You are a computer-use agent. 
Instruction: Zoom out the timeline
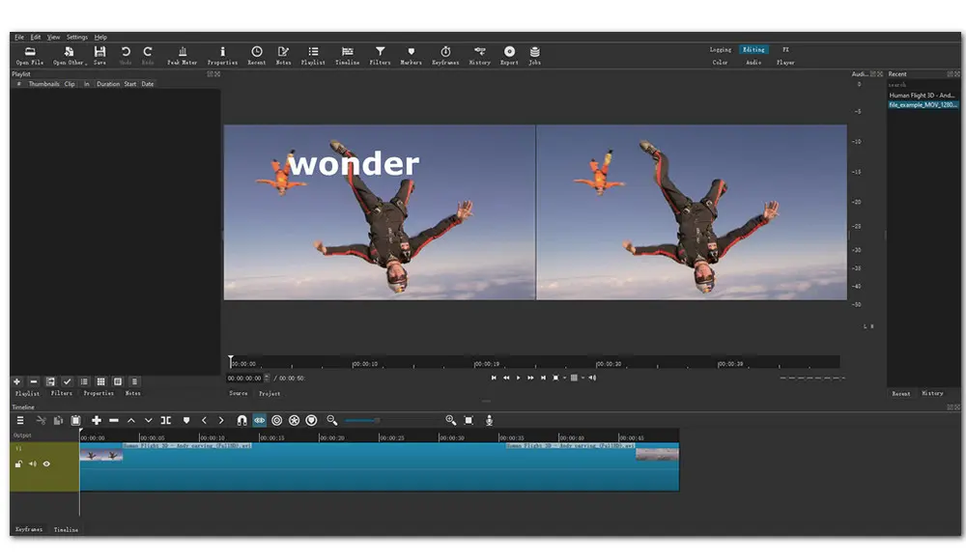(x=332, y=420)
